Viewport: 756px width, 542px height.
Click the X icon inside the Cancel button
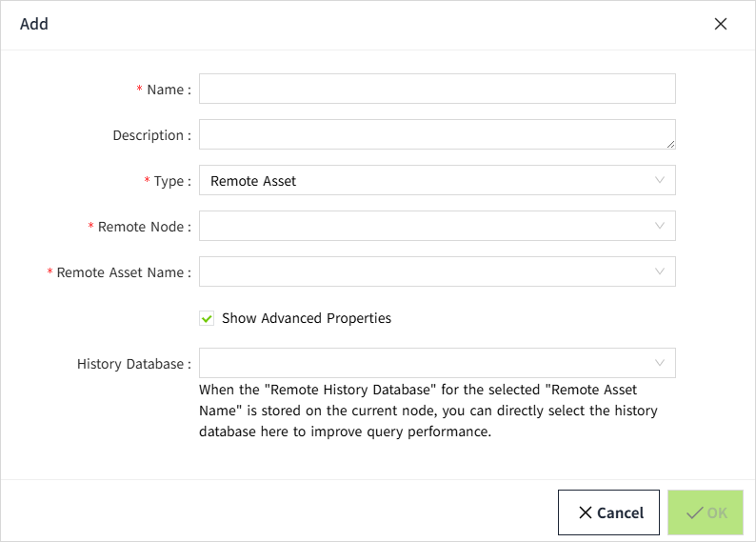585,513
